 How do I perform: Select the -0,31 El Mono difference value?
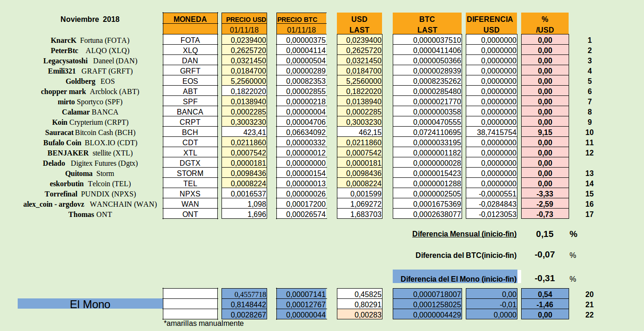[544, 278]
